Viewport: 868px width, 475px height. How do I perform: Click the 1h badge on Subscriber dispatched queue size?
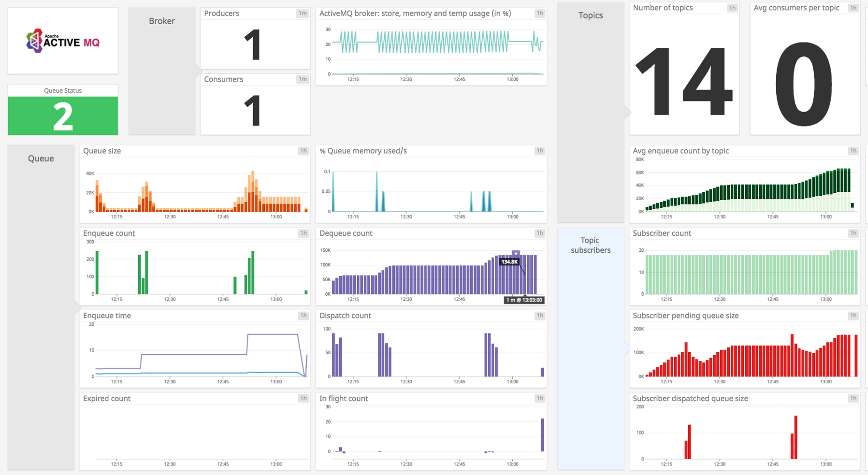pos(853,398)
